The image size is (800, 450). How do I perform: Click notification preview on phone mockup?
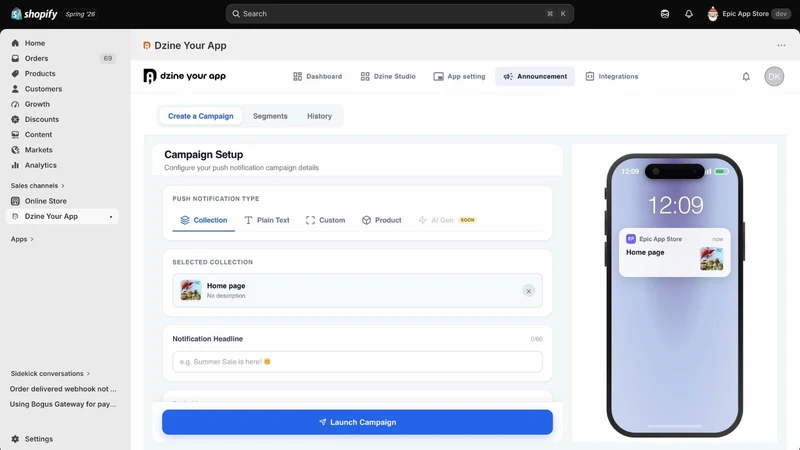click(674, 253)
